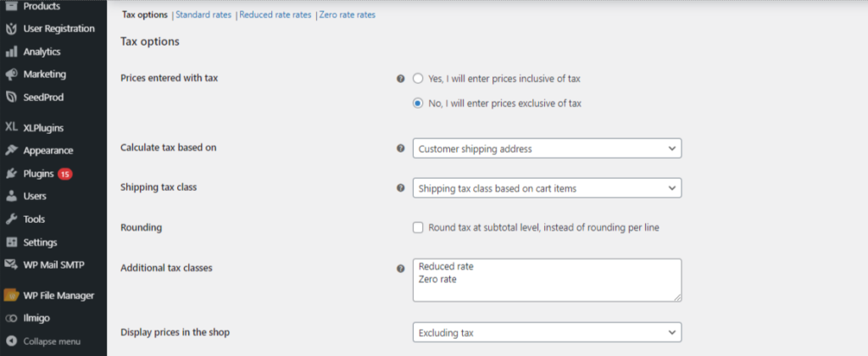Open the Plugins plug icon
Image resolution: width=868 pixels, height=356 pixels.
pyautogui.click(x=11, y=174)
